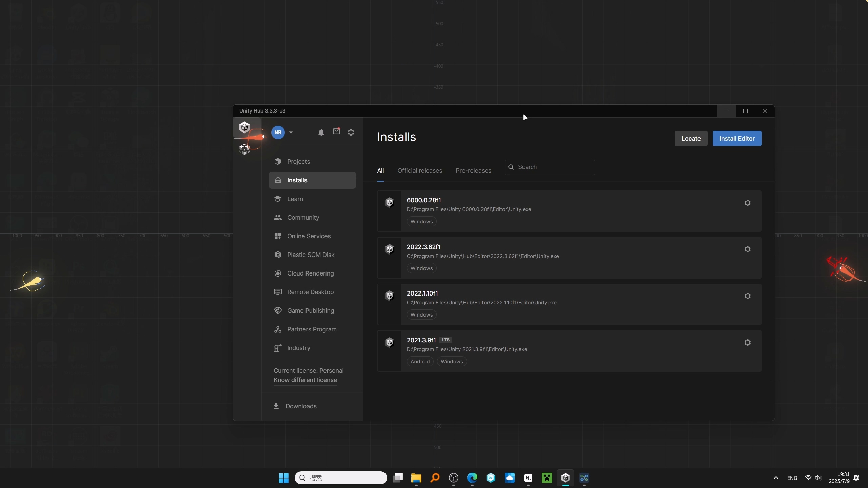868x488 pixels.
Task: Click the top Unity Hub cube icon
Action: [x=244, y=127]
